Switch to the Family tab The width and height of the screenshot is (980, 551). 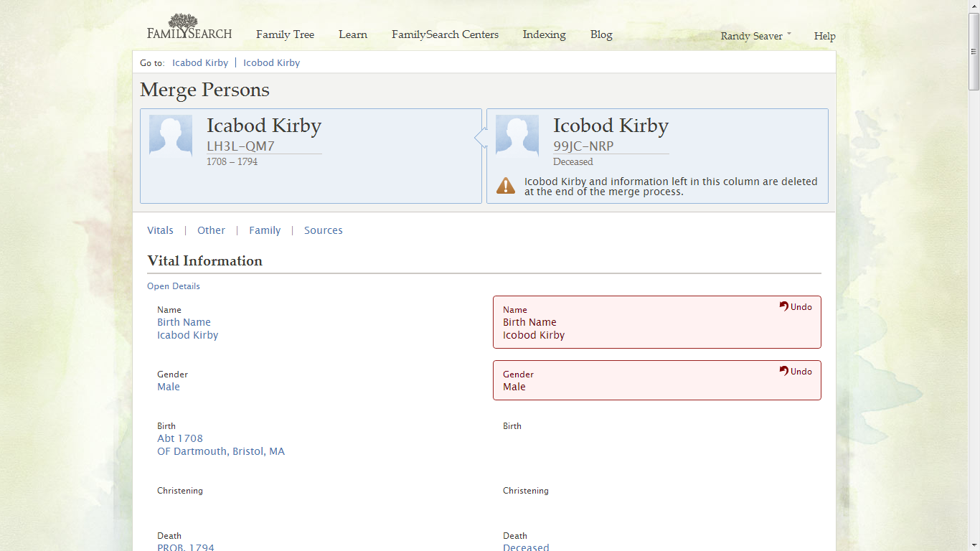265,230
